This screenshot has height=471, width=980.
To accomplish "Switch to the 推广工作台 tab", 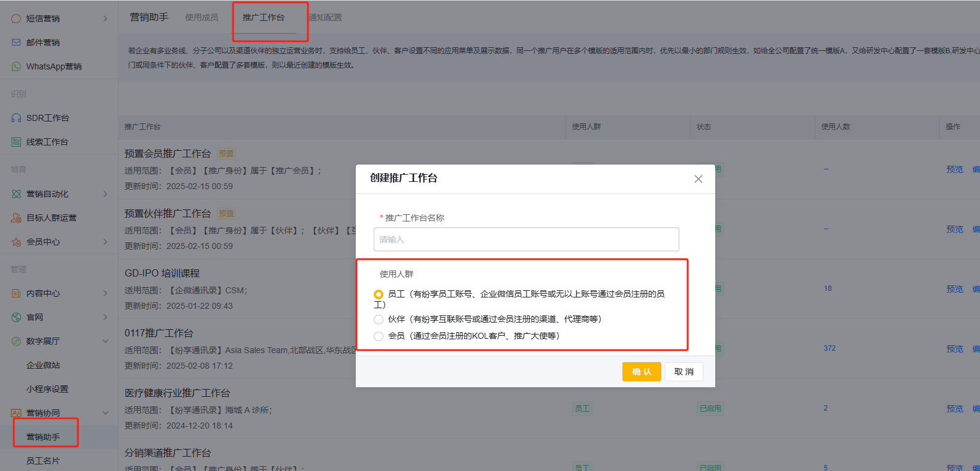I will tap(264, 17).
